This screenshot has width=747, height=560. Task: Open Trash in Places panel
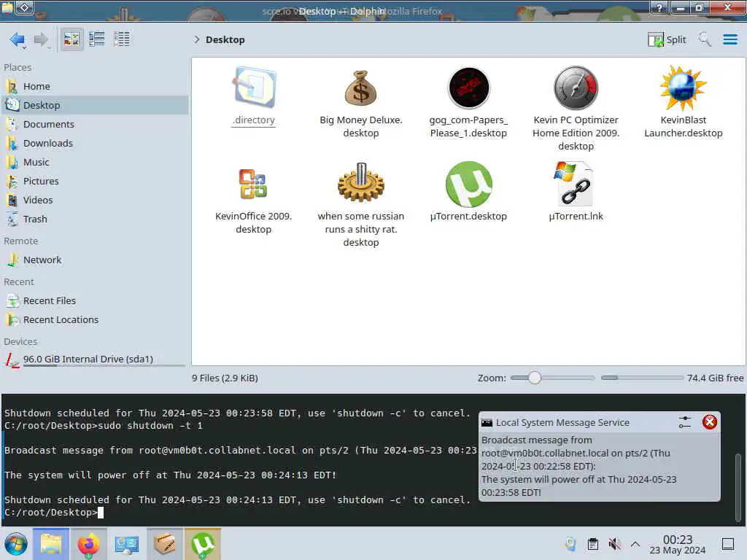point(96,219)
